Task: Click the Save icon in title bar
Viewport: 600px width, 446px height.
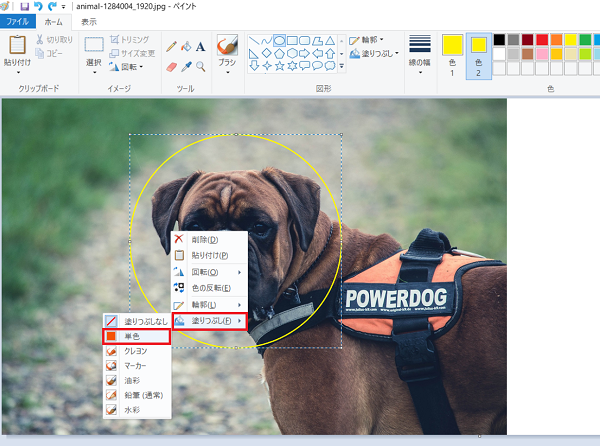Action: 25,7
